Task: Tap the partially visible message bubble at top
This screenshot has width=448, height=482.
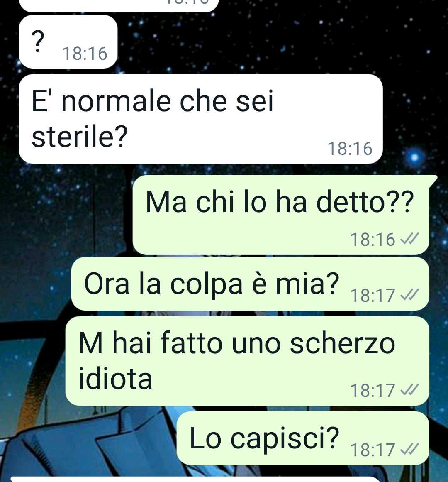Action: [119, 5]
